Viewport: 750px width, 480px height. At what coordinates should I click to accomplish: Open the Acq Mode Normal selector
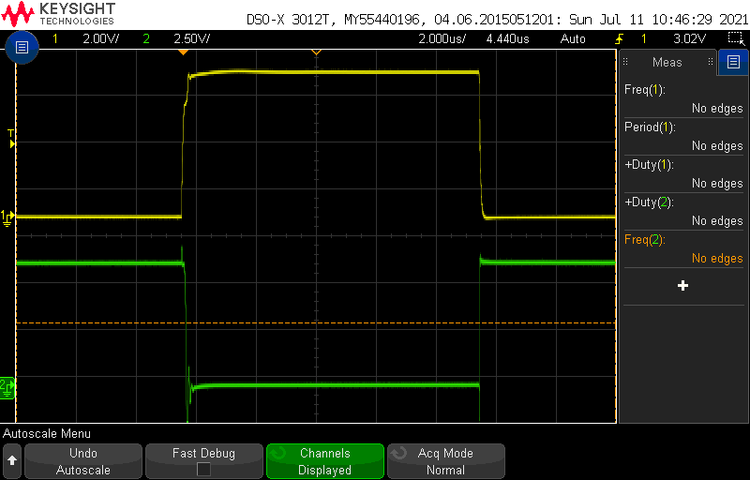(x=445, y=461)
